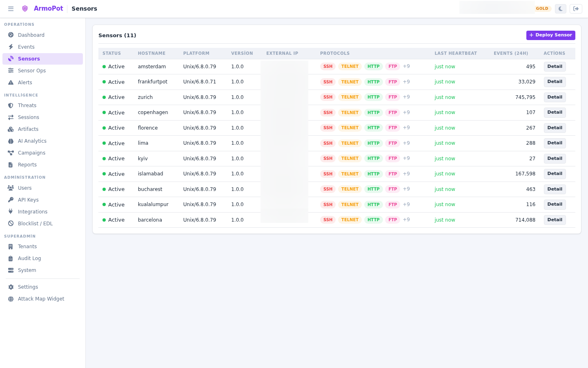This screenshot has height=368, width=588.
Task: Click event count 167,598
Action: pos(525,174)
